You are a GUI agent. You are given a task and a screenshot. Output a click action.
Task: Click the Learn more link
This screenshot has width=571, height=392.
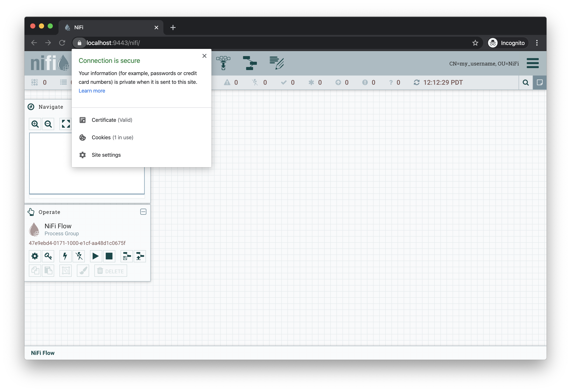coord(92,91)
